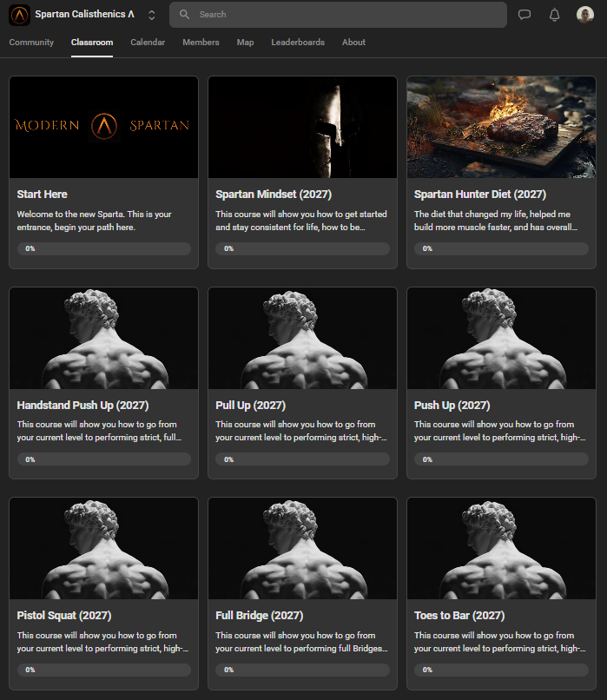
Task: Click the Spartan Hunter Diet (2027) title
Action: point(480,195)
